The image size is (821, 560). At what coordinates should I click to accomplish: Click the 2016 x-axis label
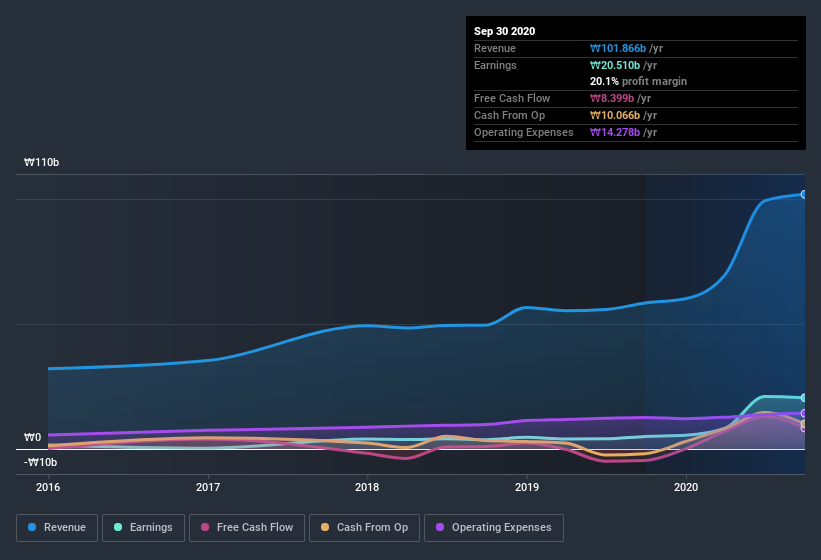(x=48, y=487)
